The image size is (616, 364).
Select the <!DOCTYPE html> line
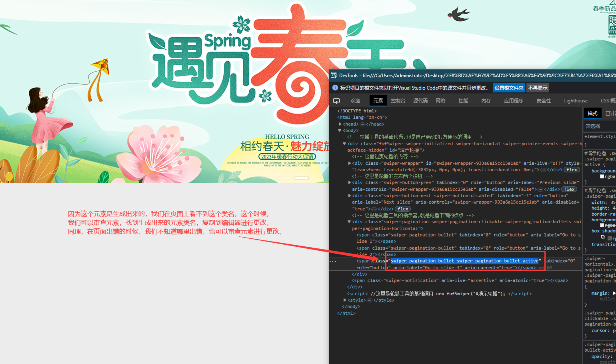pos(357,111)
